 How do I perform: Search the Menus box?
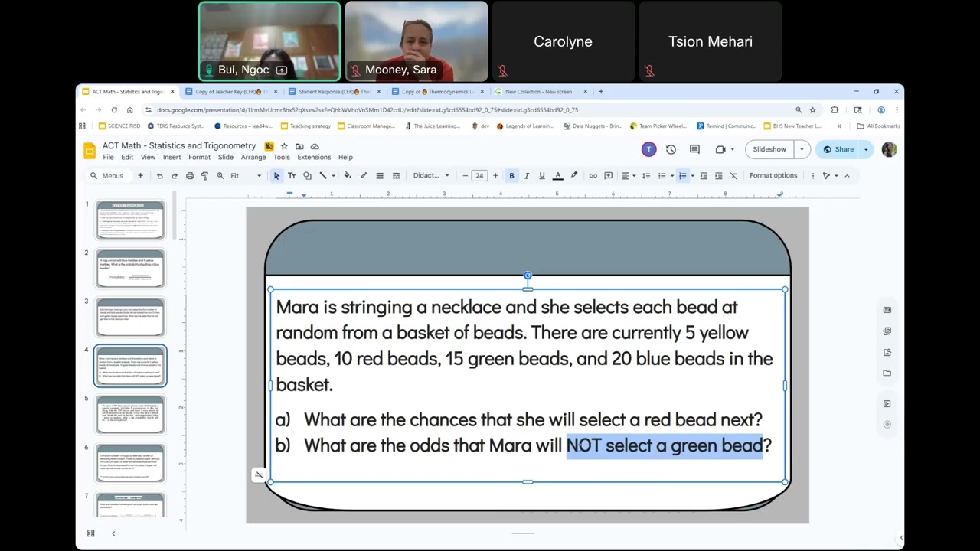click(x=106, y=176)
